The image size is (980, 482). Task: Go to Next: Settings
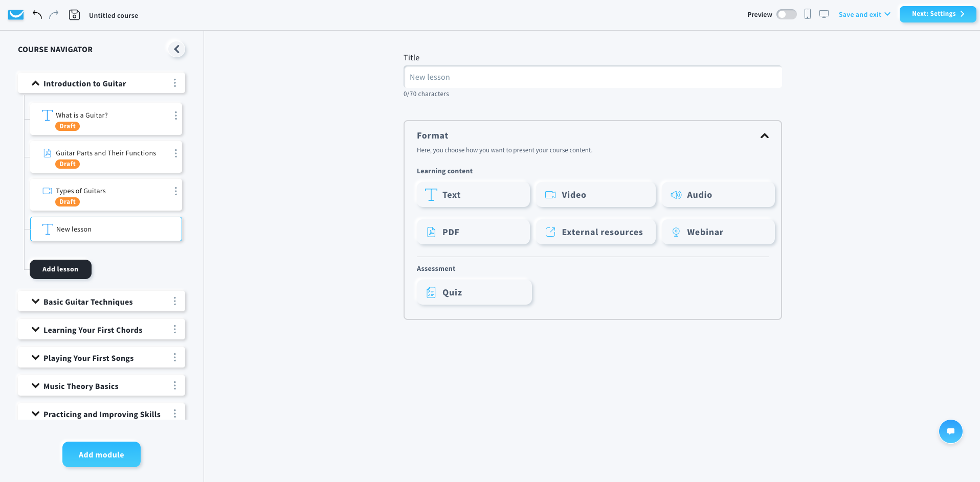click(938, 14)
